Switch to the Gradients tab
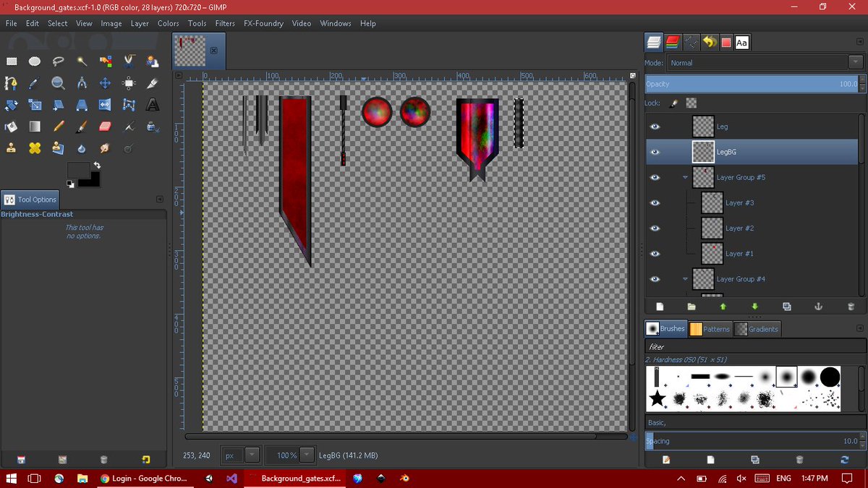 (x=757, y=329)
